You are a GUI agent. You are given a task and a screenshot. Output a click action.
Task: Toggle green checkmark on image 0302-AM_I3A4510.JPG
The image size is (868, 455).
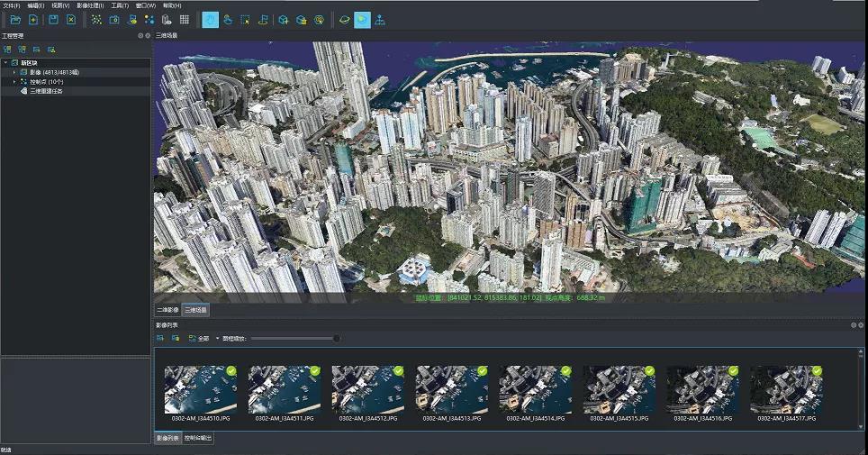click(231, 370)
